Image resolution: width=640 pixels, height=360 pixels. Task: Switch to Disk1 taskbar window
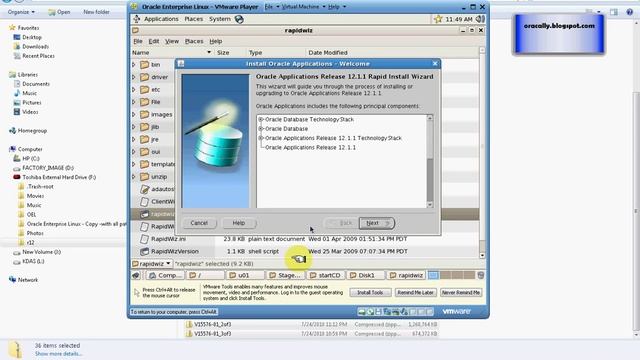(x=365, y=276)
